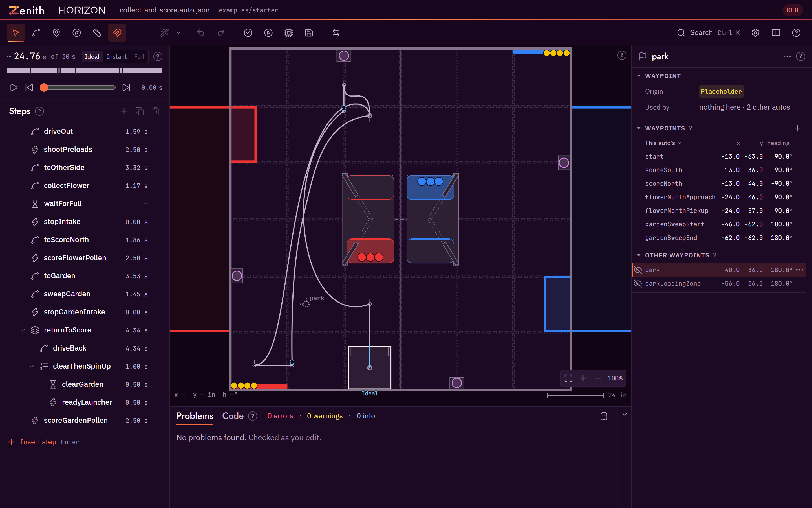Viewport: 812px width, 508px height.
Task: Open the Steps help icon
Action: (x=39, y=111)
